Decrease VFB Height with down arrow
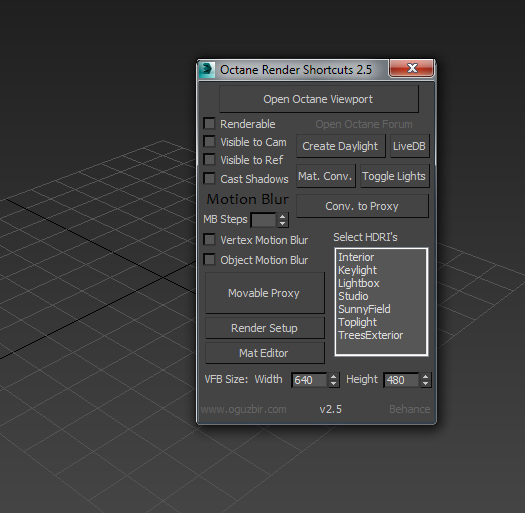Screen dimensions: 525x513 426,384
